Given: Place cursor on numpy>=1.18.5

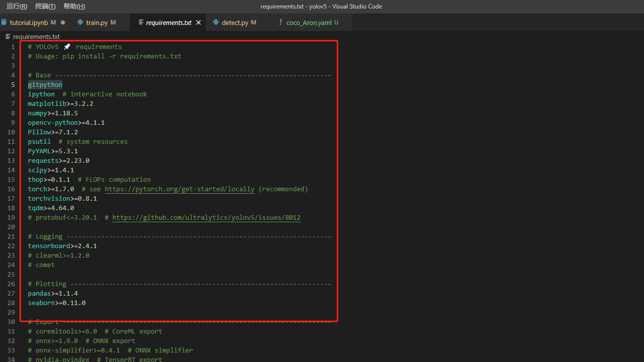Looking at the screenshot, I should (53, 113).
